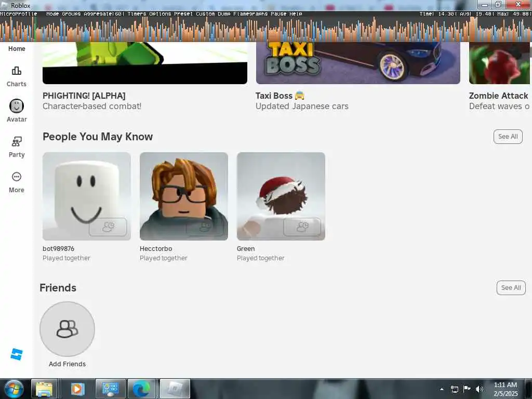This screenshot has height=399, width=532.
Task: Open the Hecctorbo avatar thumbnail
Action: point(183,196)
